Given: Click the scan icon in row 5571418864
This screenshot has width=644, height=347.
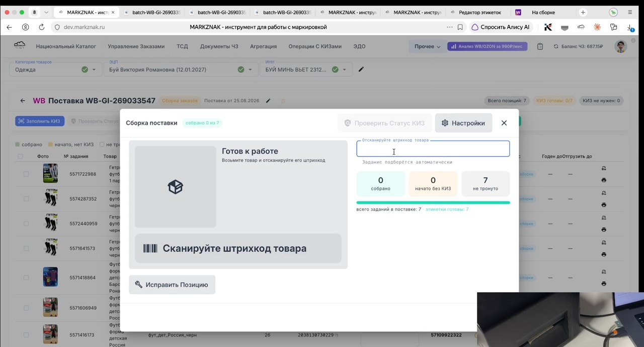Looking at the screenshot, I should (604, 272).
